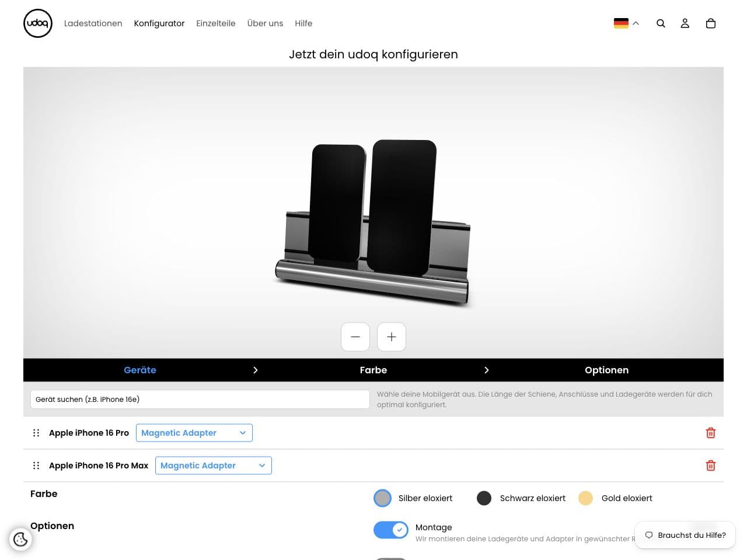
Task: Zoom in the 3D preview with plus button
Action: pyautogui.click(x=392, y=337)
